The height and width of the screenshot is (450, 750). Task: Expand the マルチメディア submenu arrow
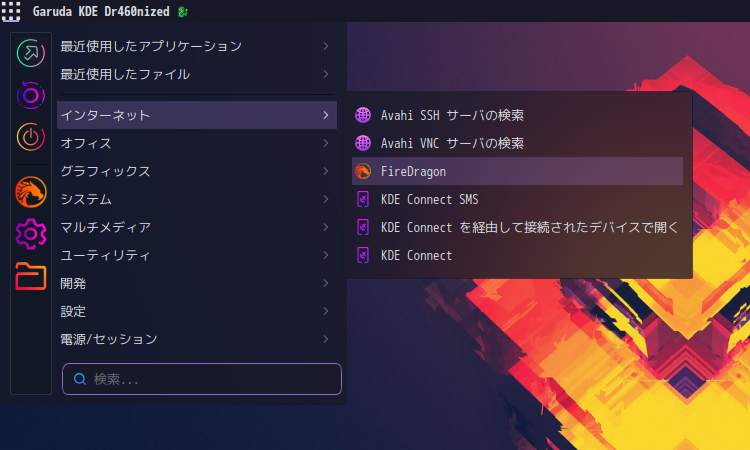[326, 227]
